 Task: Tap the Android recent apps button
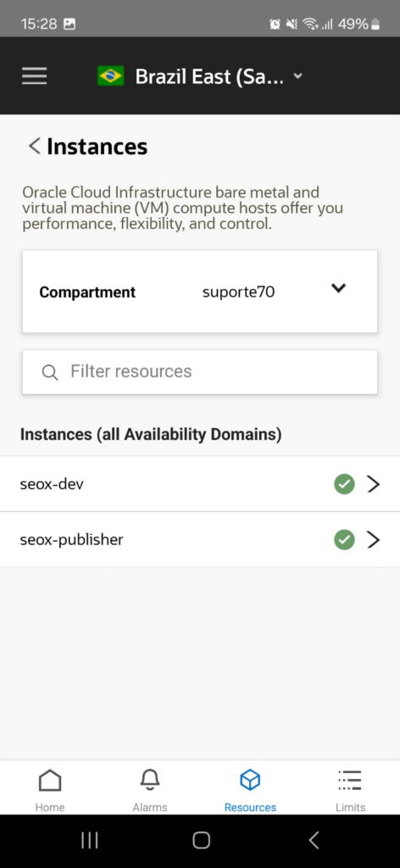[90, 840]
